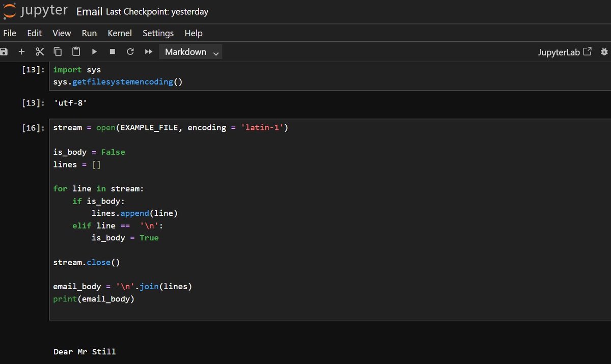
Task: Select the code cell labeled [16]
Action: pyautogui.click(x=204, y=214)
